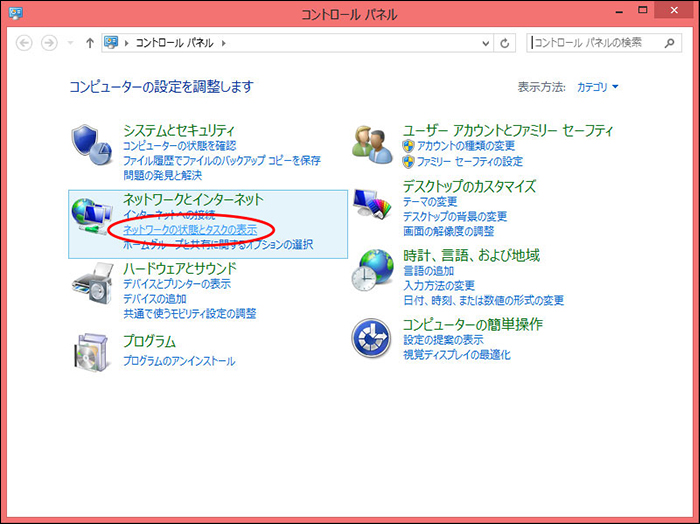Open デスクトップの背景の変更 link
The width and height of the screenshot is (700, 524).
[455, 216]
